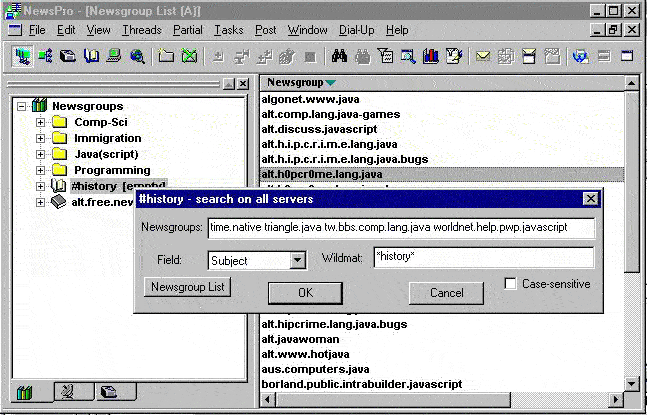Enable the Case-sensitive checkbox

click(x=510, y=284)
